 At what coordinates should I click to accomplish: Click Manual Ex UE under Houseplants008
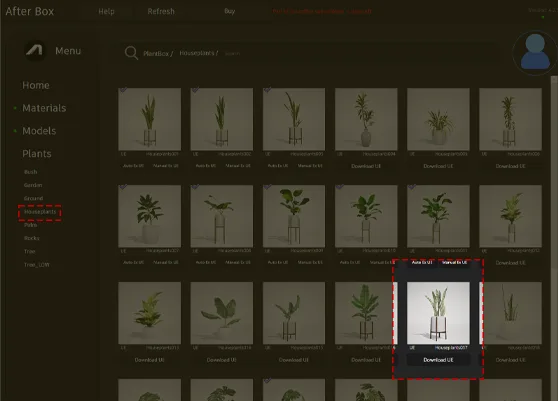[x=238, y=263]
